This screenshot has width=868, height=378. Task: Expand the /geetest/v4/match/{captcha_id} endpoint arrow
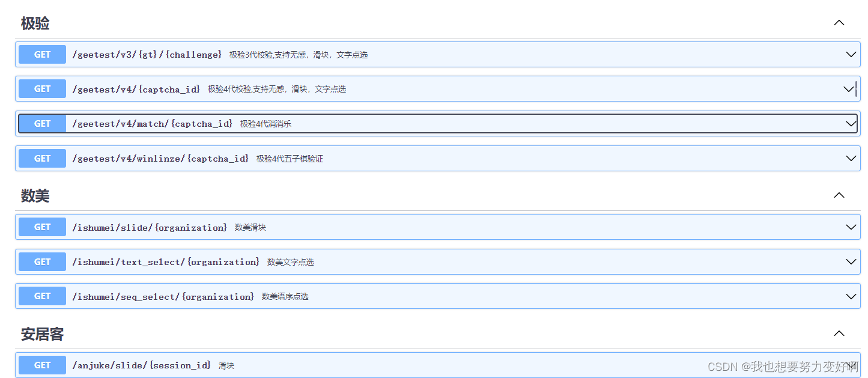point(851,123)
